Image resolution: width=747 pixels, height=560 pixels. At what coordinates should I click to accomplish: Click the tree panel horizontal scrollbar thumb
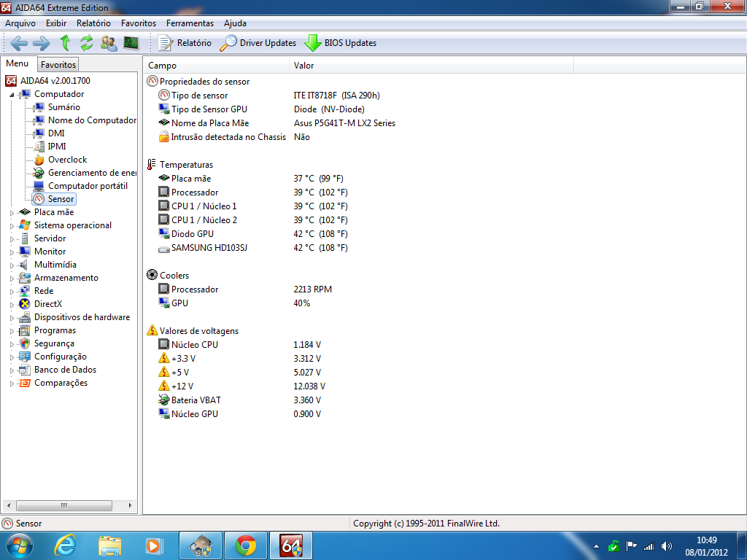click(64, 505)
